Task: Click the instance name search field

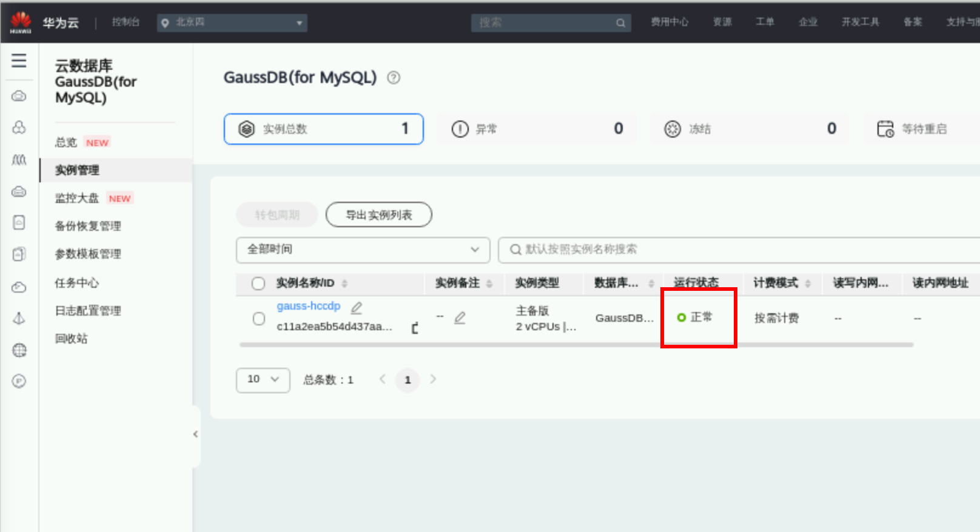Action: point(739,250)
